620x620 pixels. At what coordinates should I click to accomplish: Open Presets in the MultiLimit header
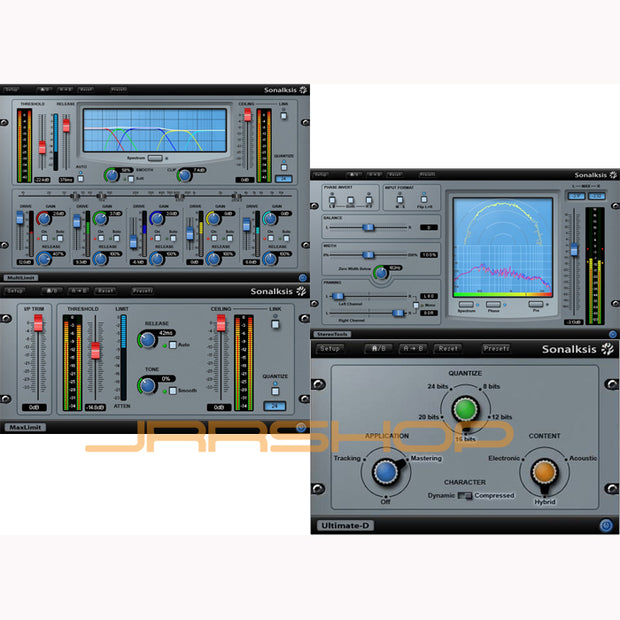(x=118, y=90)
